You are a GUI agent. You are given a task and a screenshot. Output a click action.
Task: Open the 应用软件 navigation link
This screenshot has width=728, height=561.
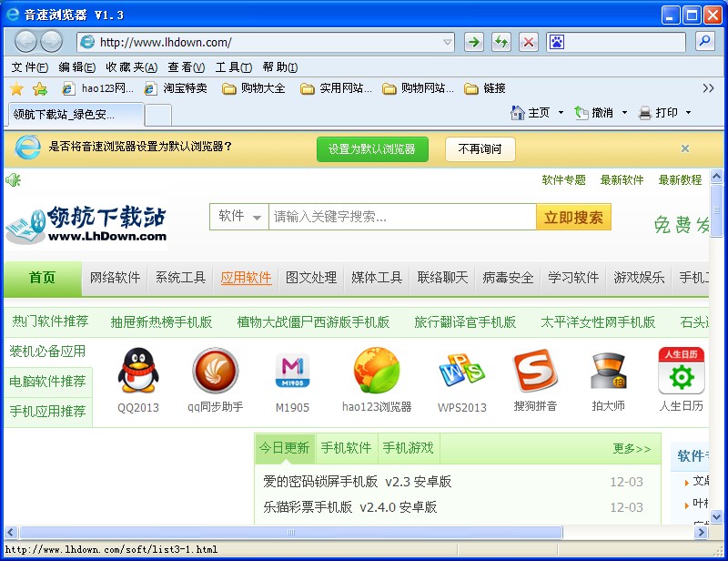(x=246, y=278)
